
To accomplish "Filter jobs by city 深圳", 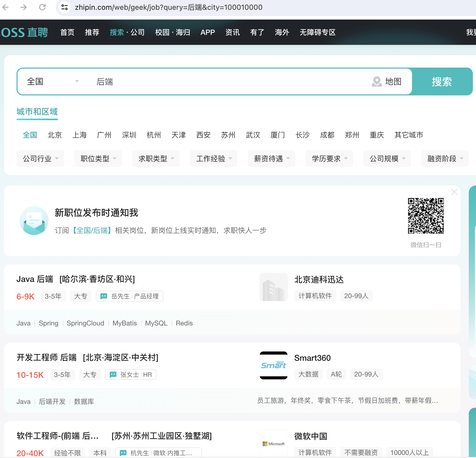I will coord(129,135).
